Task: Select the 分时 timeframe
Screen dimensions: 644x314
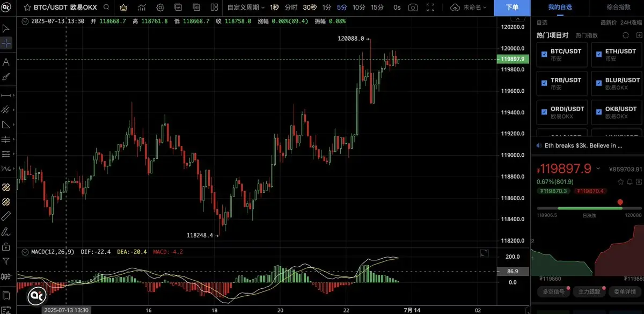Action: pos(291,8)
